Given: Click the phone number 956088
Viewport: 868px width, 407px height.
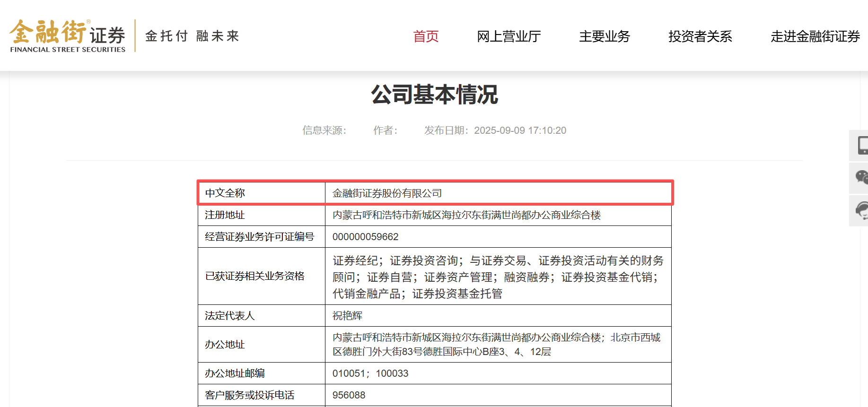Looking at the screenshot, I should coord(349,395).
